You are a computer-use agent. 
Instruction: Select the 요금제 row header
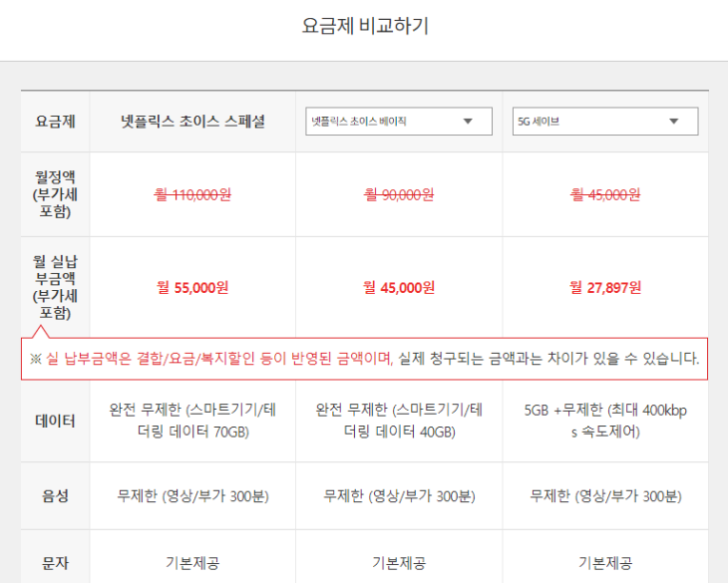click(55, 122)
